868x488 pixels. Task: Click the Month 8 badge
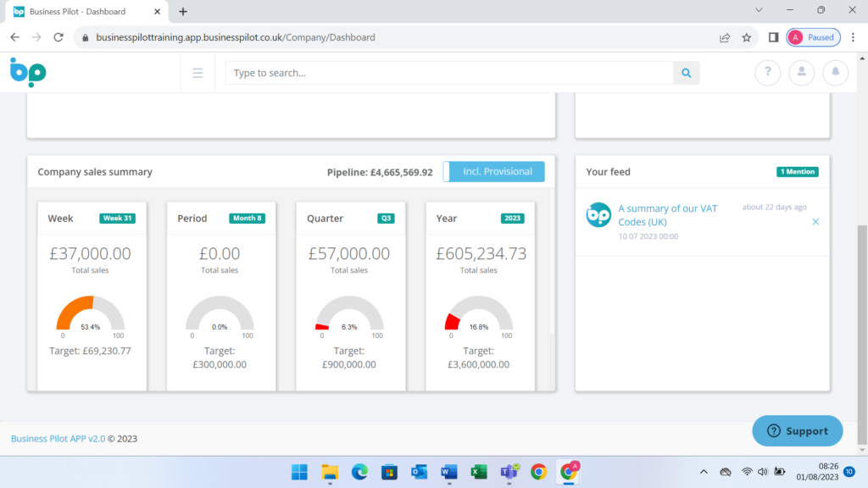pyautogui.click(x=247, y=219)
